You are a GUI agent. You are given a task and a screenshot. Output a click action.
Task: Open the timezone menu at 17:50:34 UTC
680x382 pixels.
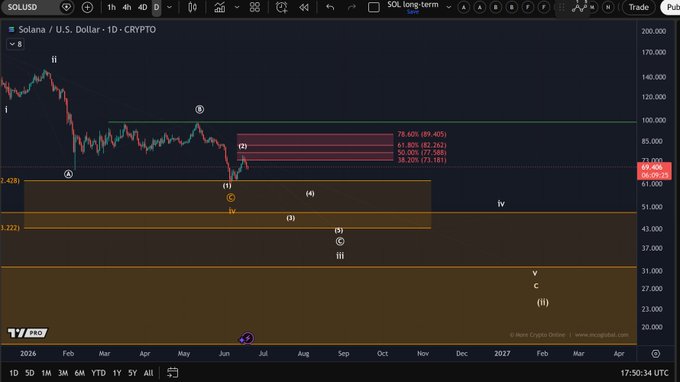click(x=644, y=373)
